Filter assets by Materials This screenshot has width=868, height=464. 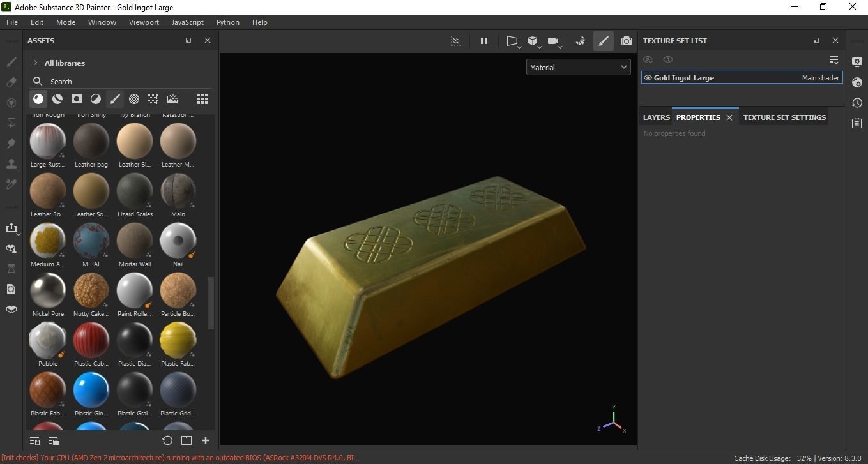point(38,99)
